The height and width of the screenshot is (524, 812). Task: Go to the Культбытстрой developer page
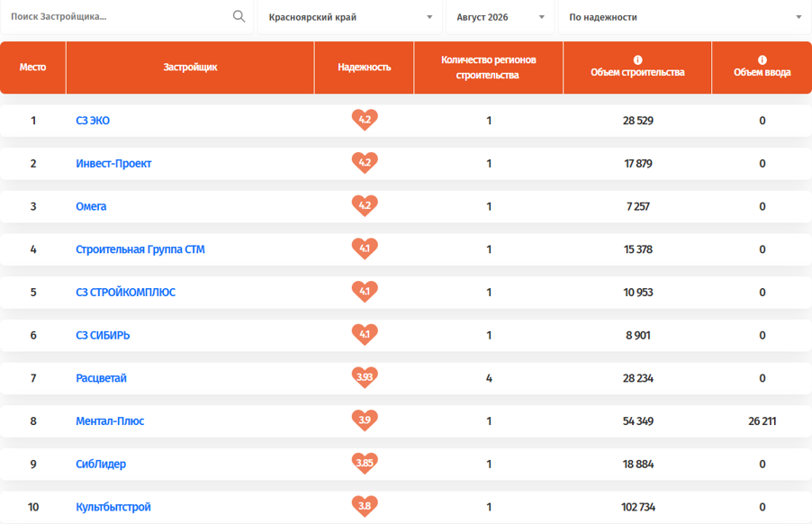pos(113,508)
